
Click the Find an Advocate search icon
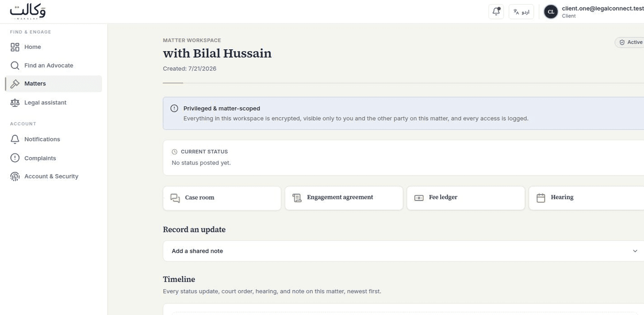coord(15,65)
